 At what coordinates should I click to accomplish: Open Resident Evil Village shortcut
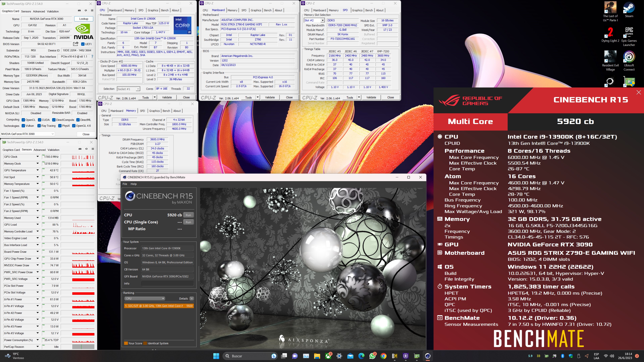click(610, 61)
